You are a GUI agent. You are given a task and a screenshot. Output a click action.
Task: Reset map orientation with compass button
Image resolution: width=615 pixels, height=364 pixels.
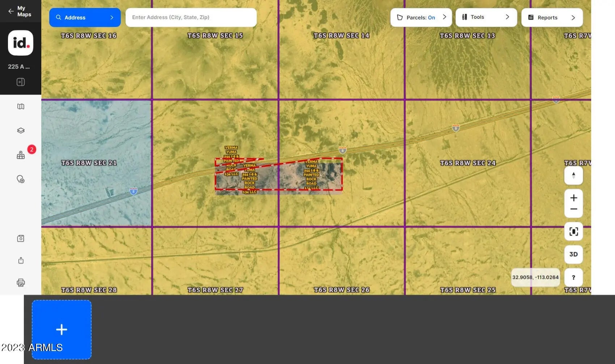(573, 176)
